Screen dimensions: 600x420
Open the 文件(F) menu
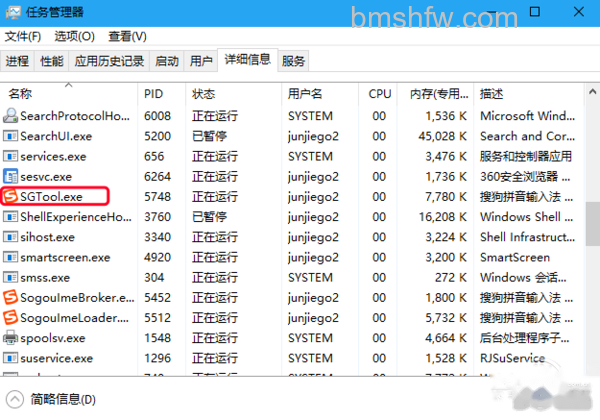[x=23, y=37]
